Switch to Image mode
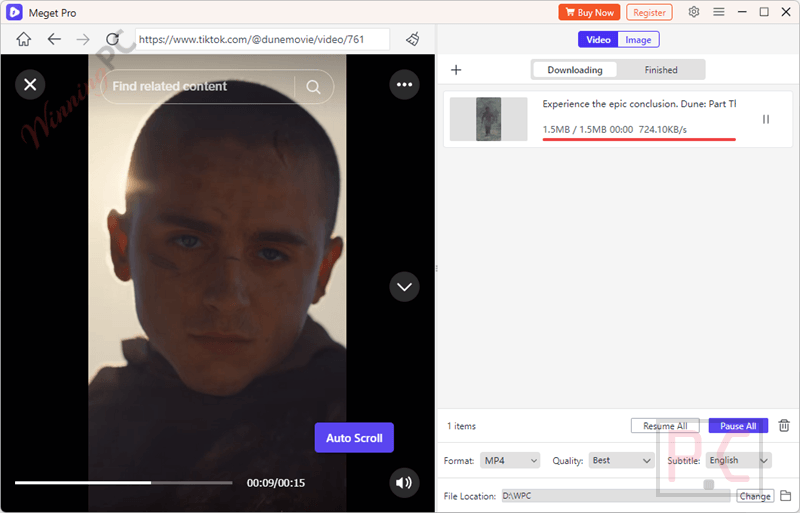Viewport: 800px width, 513px height. click(x=638, y=39)
